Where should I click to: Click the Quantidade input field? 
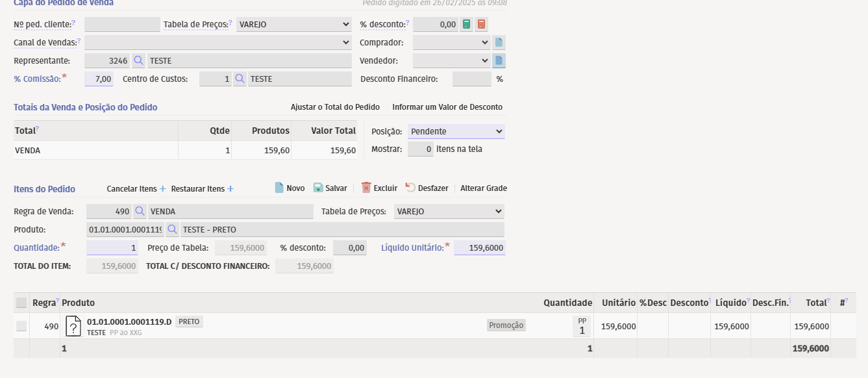[112, 248]
